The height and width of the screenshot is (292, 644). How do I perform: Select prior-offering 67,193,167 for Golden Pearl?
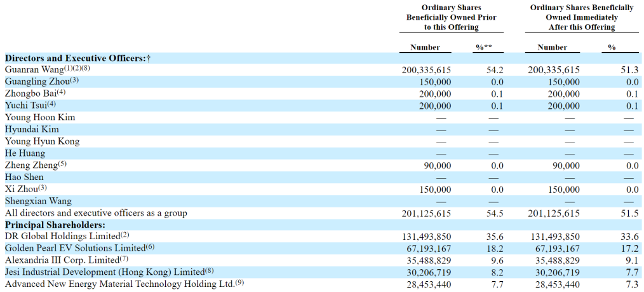(x=428, y=249)
